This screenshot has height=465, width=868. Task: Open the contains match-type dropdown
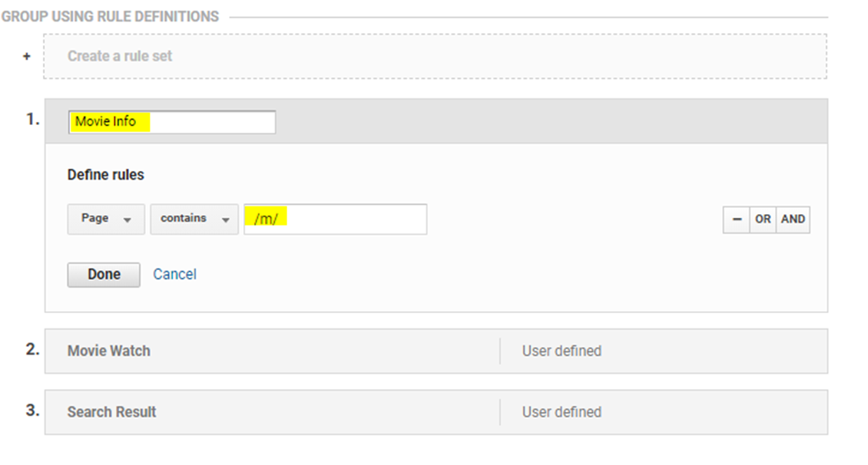click(194, 219)
